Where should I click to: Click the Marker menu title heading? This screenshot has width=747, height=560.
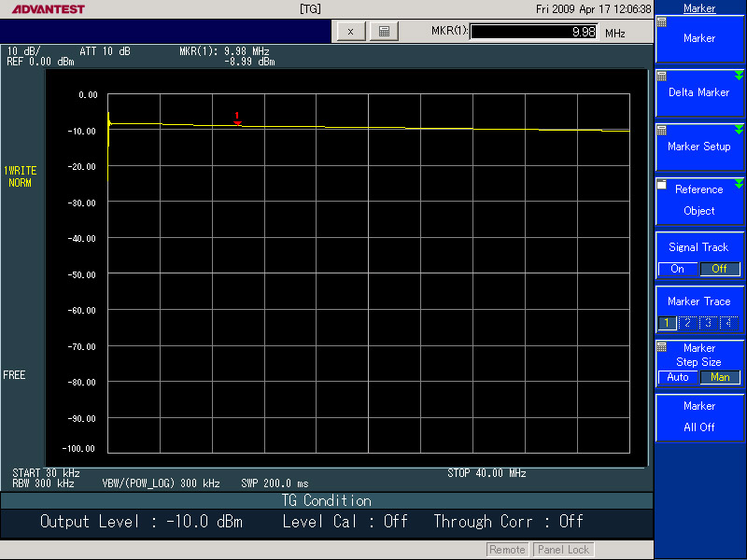point(699,8)
